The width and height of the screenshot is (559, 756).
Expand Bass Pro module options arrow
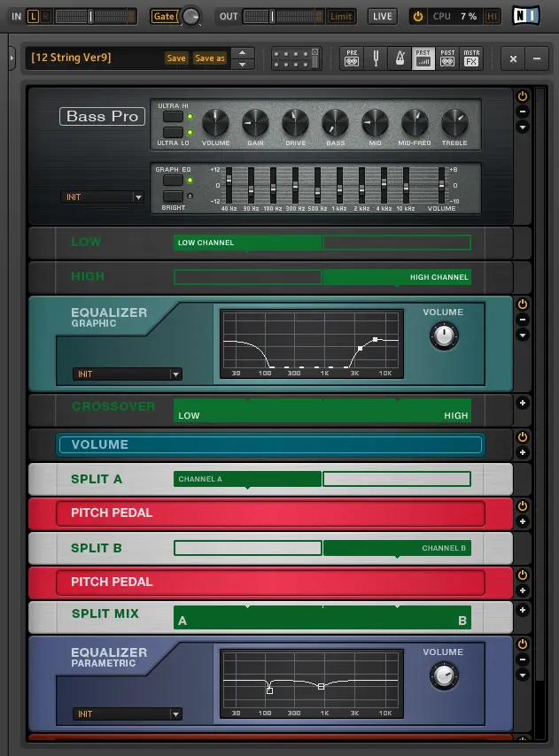pyautogui.click(x=523, y=127)
